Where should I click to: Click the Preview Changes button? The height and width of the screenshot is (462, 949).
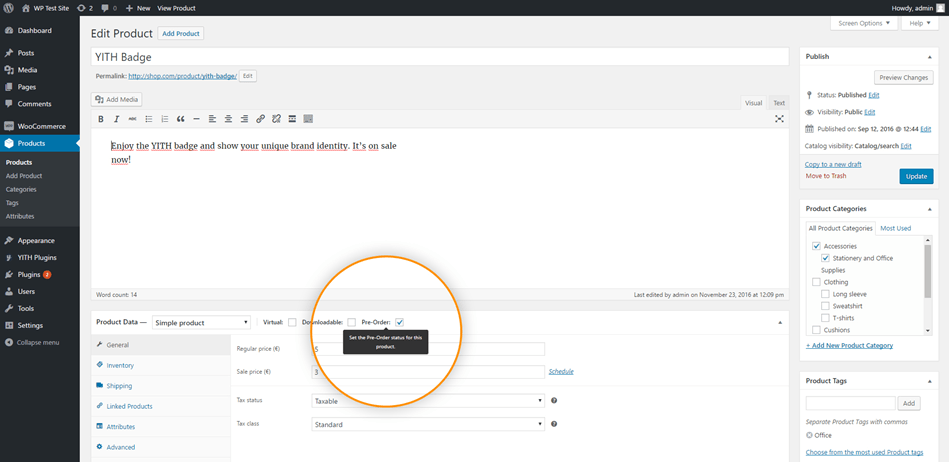tap(904, 78)
